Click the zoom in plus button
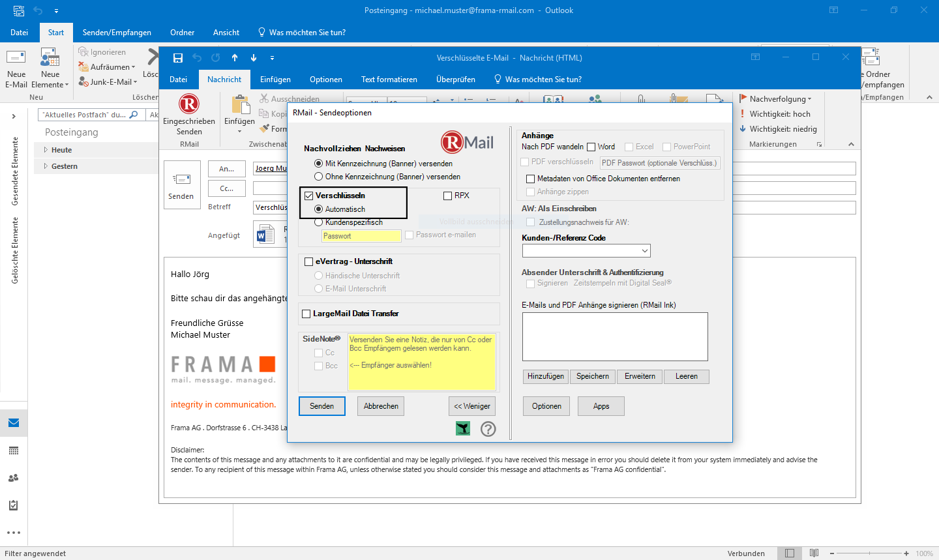The height and width of the screenshot is (560, 939). coord(906,553)
